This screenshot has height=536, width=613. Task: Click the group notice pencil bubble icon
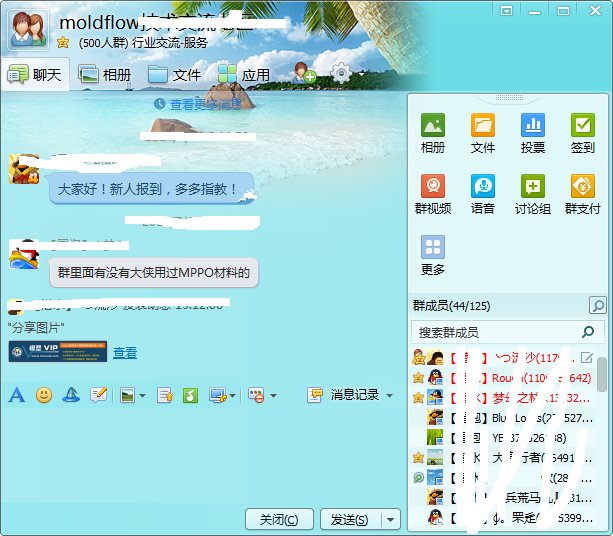tap(98, 395)
